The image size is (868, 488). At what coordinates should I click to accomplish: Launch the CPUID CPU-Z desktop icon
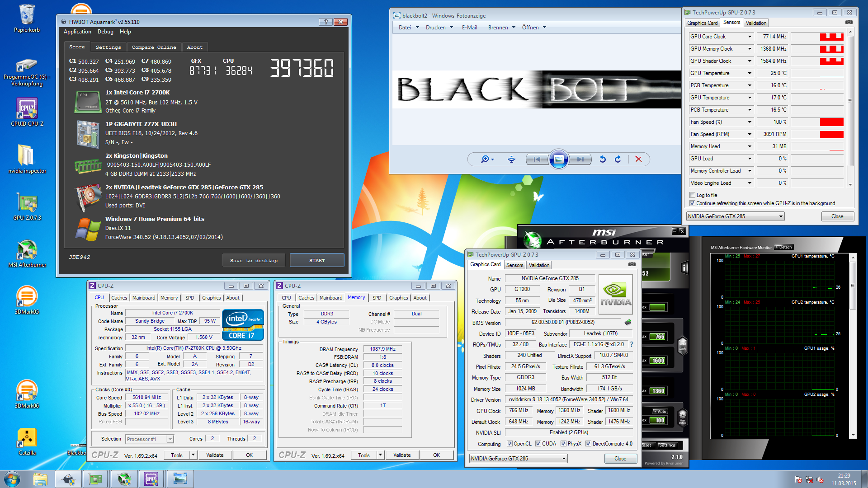click(27, 112)
